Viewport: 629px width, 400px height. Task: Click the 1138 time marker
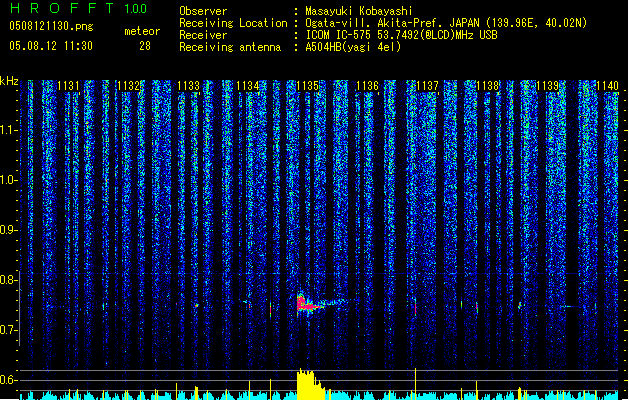click(x=487, y=86)
